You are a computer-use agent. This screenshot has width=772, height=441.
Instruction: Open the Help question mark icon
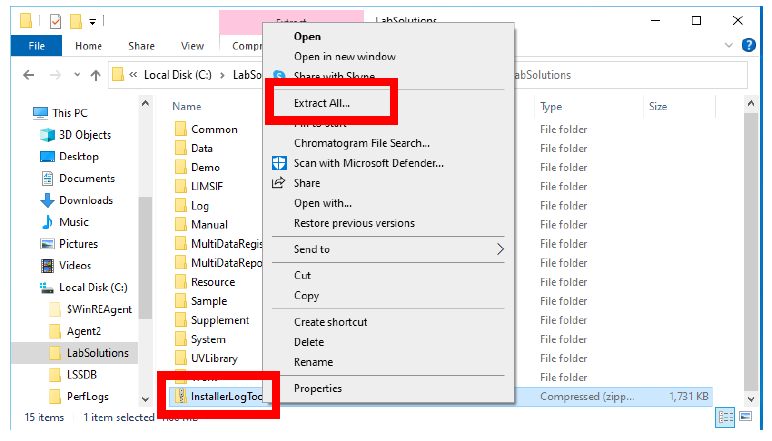[748, 45]
